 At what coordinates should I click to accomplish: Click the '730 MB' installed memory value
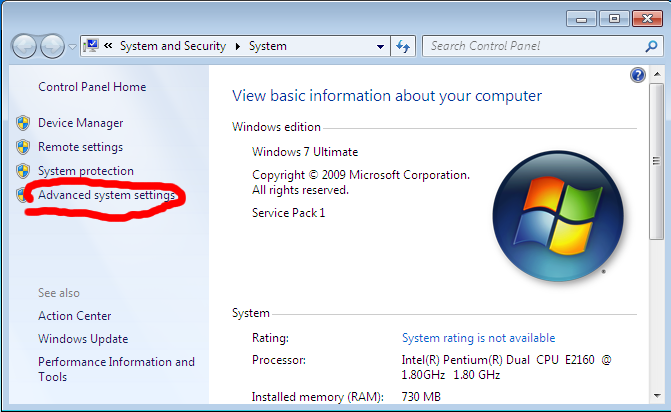point(421,397)
